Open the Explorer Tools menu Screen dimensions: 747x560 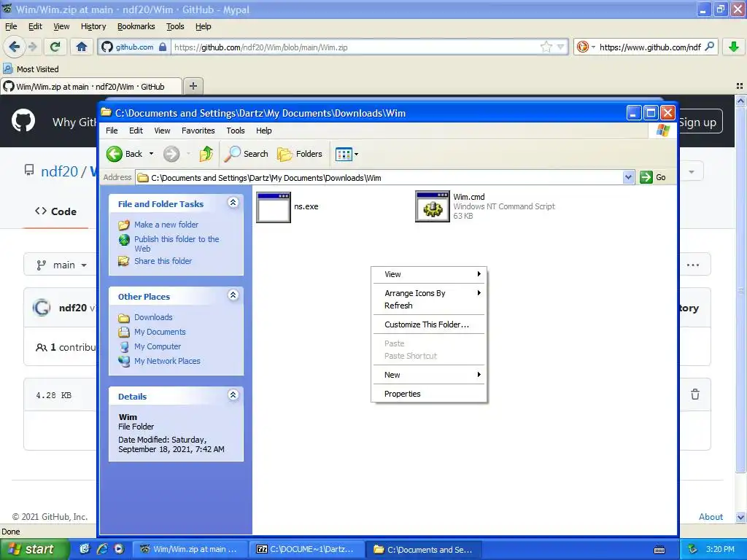[236, 131]
